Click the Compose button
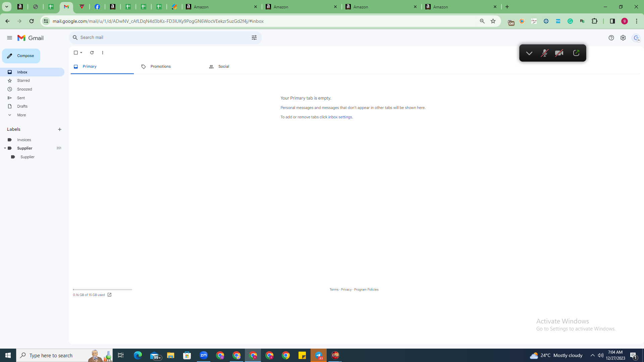644x362 pixels. [x=21, y=56]
